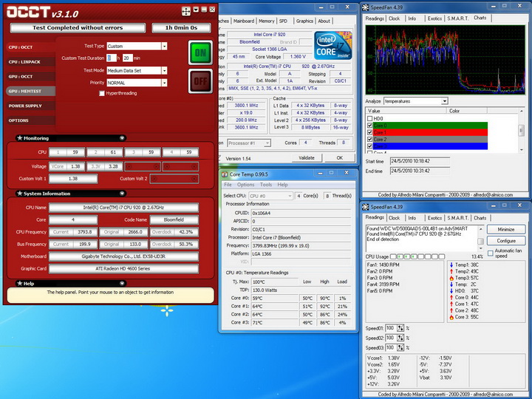Click the Validate button in CPU-Z

coord(306,157)
